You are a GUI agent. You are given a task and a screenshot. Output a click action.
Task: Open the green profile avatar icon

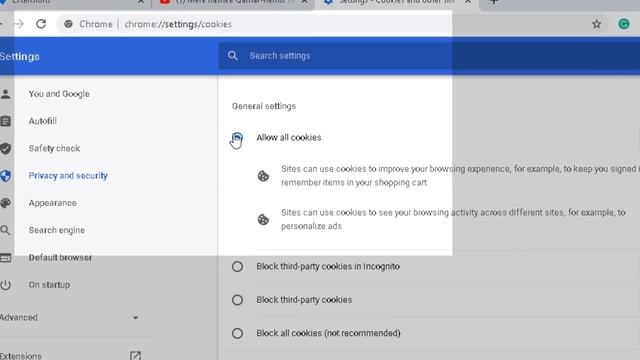(624, 24)
